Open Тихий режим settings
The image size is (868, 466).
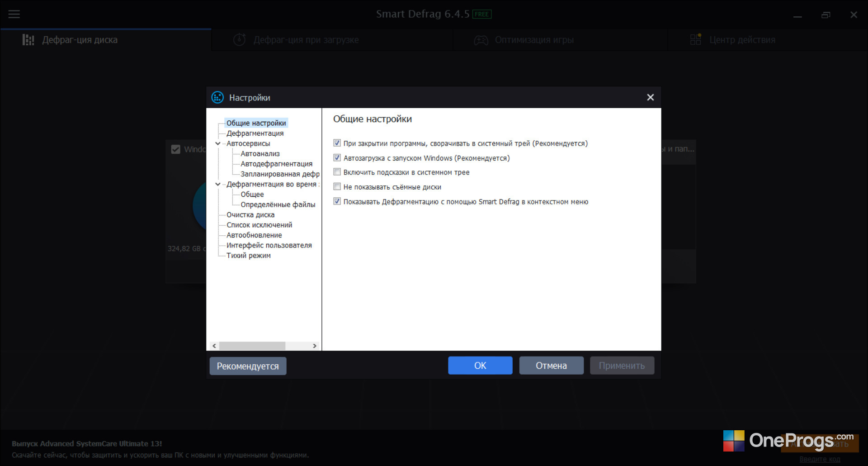pyautogui.click(x=249, y=256)
